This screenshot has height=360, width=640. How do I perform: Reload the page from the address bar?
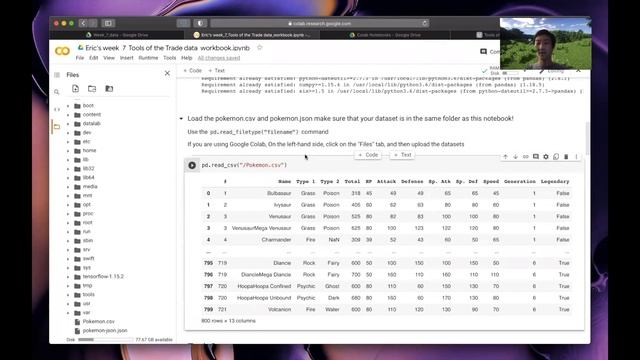click(424, 23)
